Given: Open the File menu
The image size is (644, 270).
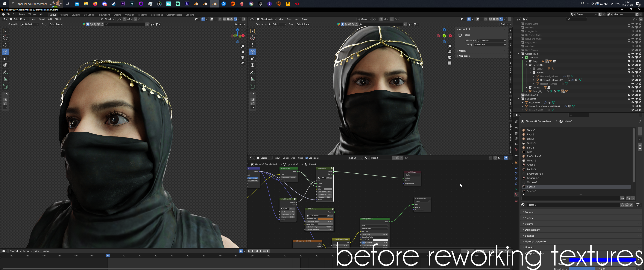Looking at the screenshot, I should click(8, 14).
